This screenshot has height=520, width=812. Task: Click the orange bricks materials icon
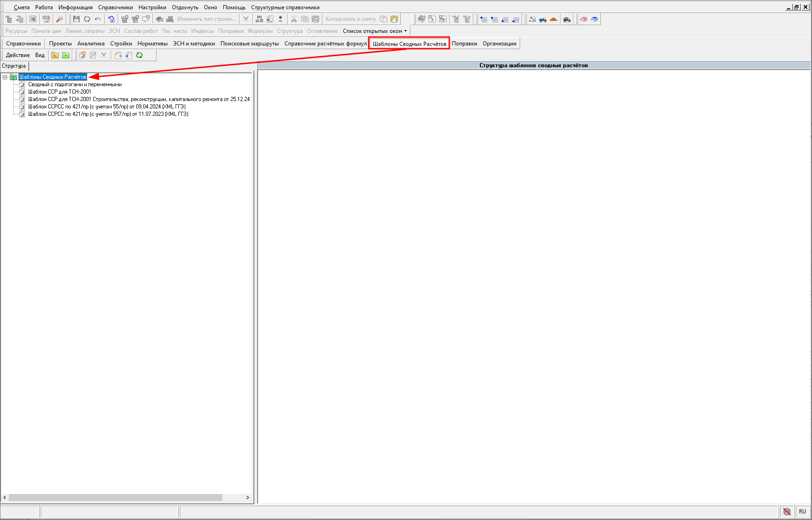point(554,19)
